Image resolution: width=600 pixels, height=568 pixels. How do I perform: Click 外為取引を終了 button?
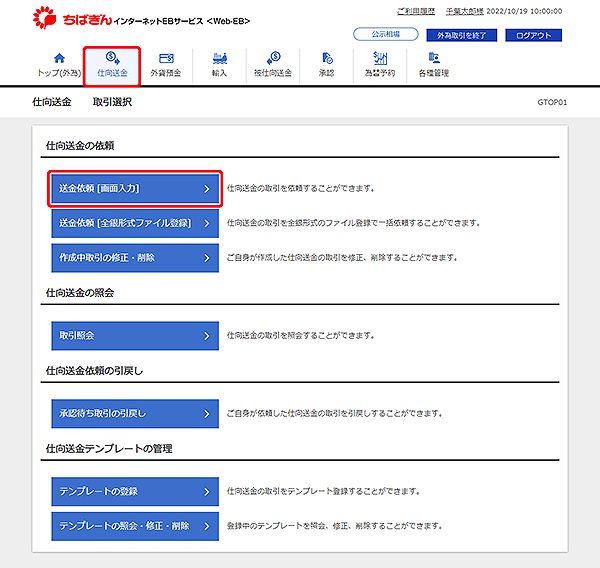[461, 35]
